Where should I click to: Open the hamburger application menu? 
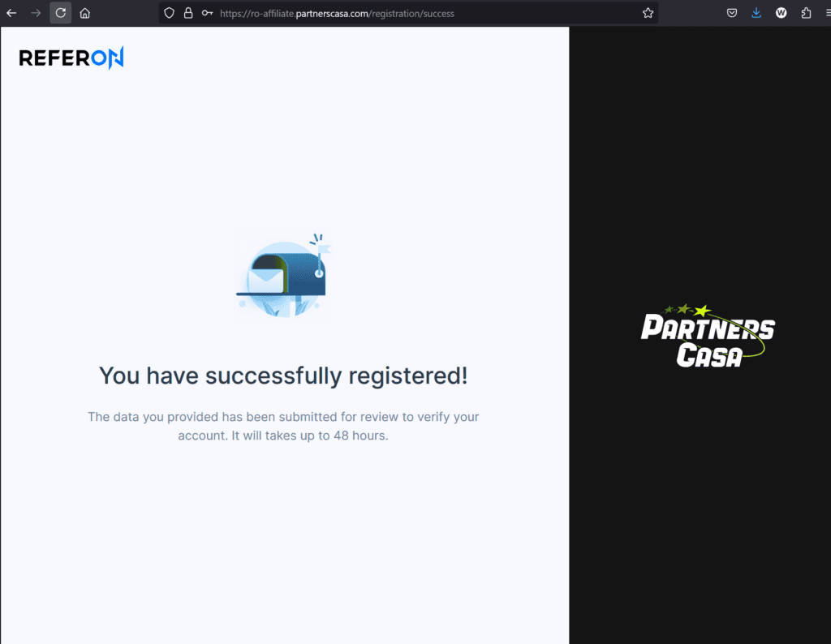825,12
